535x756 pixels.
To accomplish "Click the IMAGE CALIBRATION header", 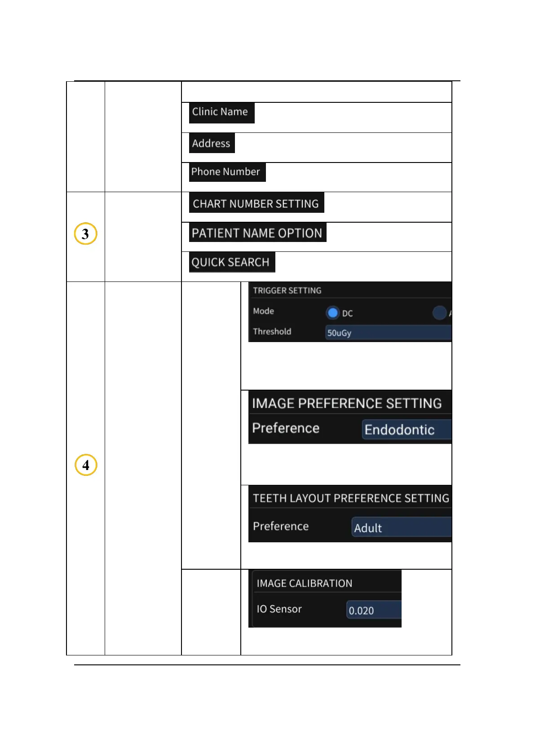I will (305, 583).
